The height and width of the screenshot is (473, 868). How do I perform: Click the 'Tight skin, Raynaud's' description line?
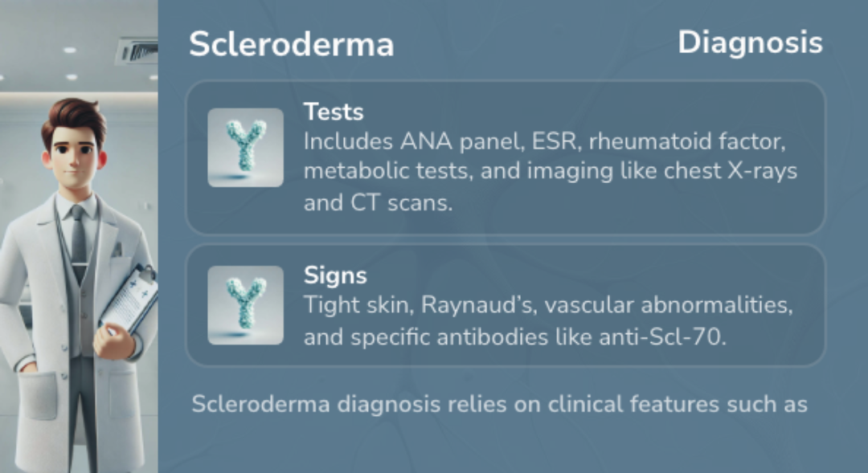click(x=548, y=305)
